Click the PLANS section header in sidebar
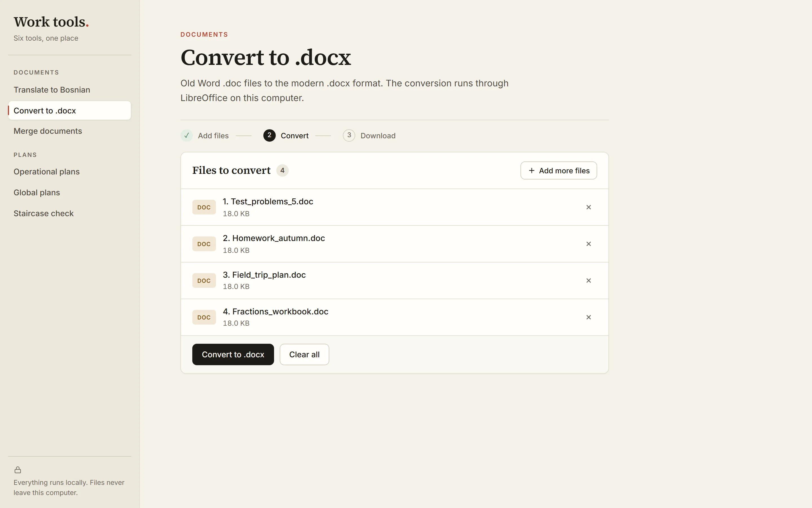This screenshot has width=812, height=508. click(x=25, y=155)
